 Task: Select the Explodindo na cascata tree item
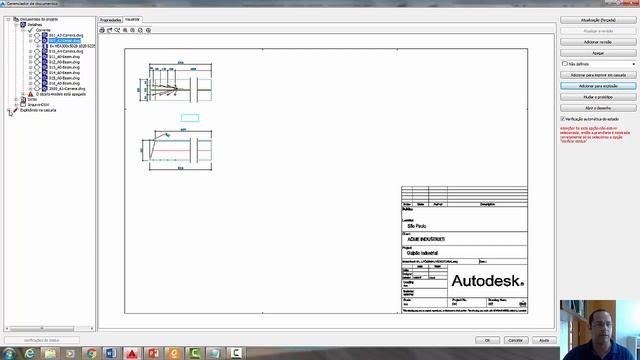pos(38,110)
